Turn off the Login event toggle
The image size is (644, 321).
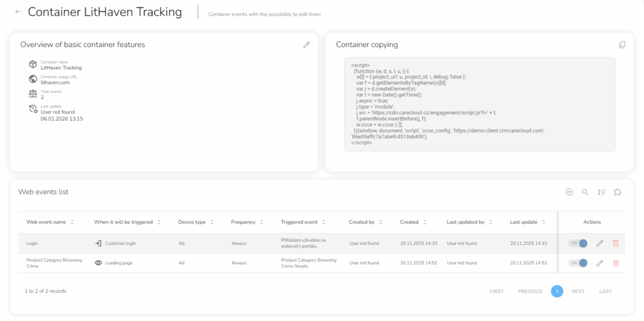coord(579,244)
